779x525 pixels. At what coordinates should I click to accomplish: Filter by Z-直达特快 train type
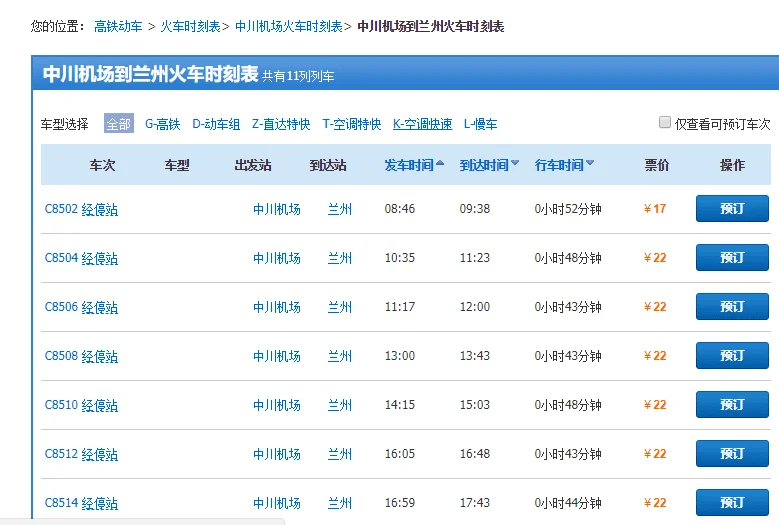(x=281, y=124)
